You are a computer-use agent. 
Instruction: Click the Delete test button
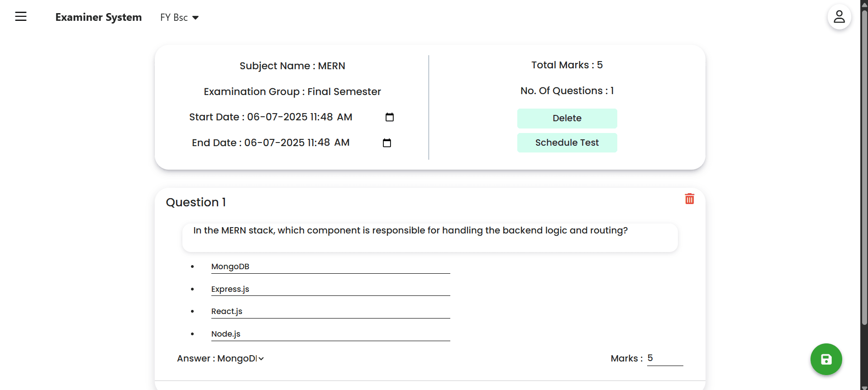tap(567, 119)
